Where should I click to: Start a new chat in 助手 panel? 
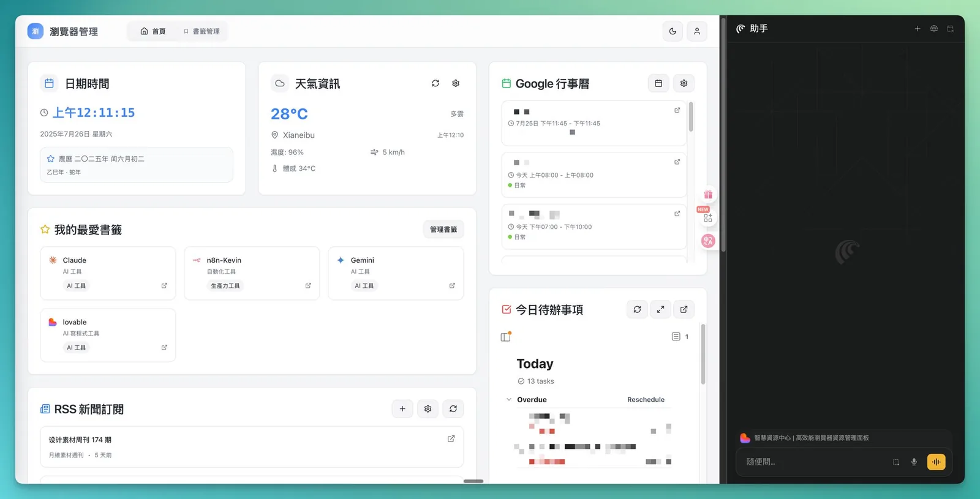(918, 29)
